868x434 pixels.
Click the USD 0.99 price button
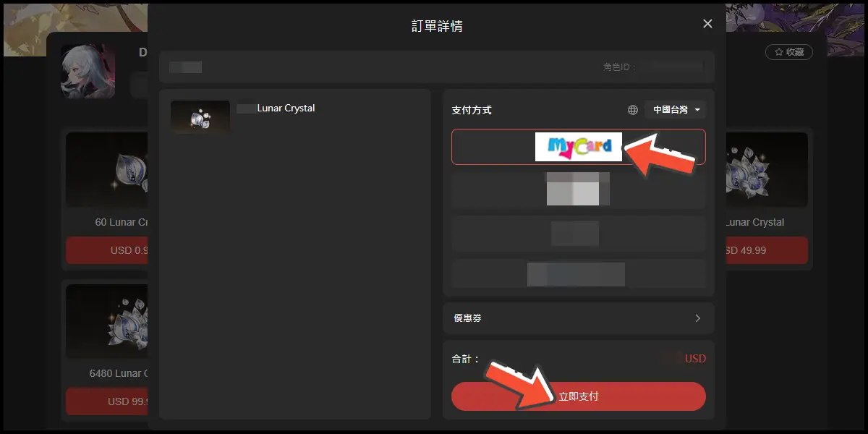tap(109, 250)
